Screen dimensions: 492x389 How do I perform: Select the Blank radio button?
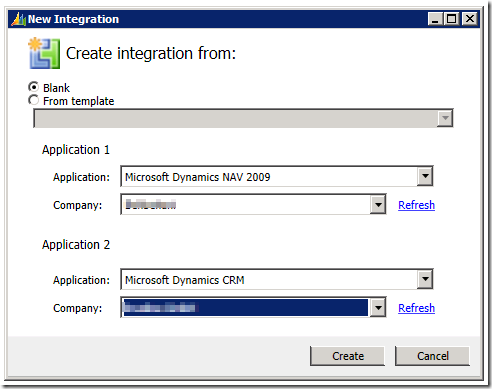click(x=34, y=87)
